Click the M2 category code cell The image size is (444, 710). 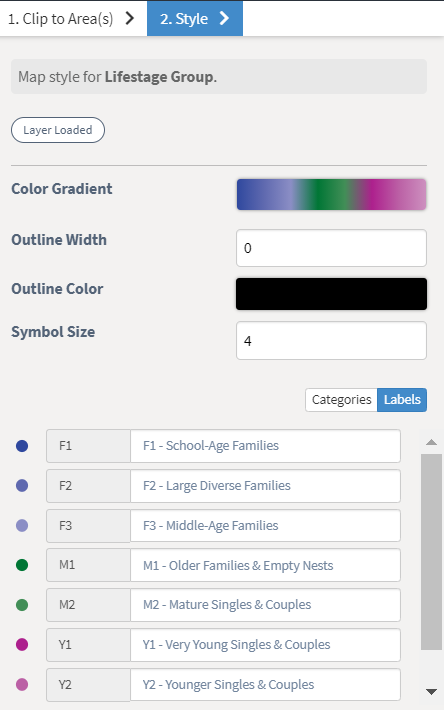pyautogui.click(x=88, y=605)
